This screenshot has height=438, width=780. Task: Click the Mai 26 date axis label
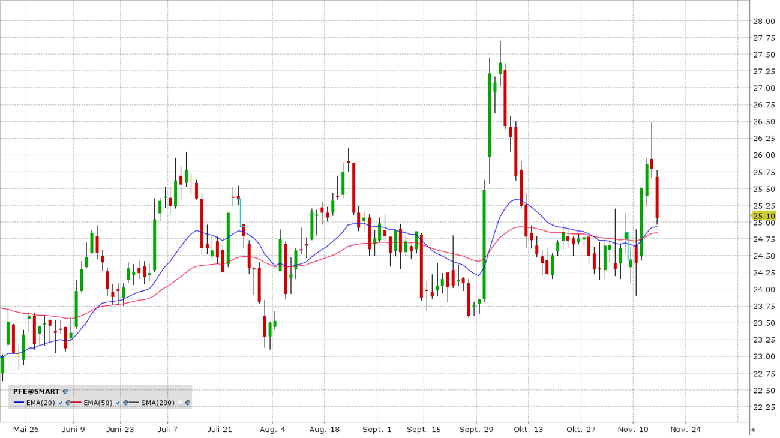[26, 429]
